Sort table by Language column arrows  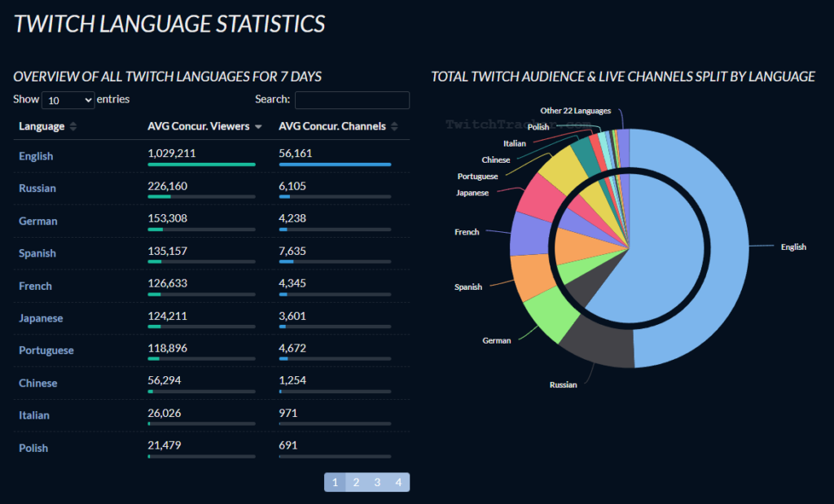point(72,126)
